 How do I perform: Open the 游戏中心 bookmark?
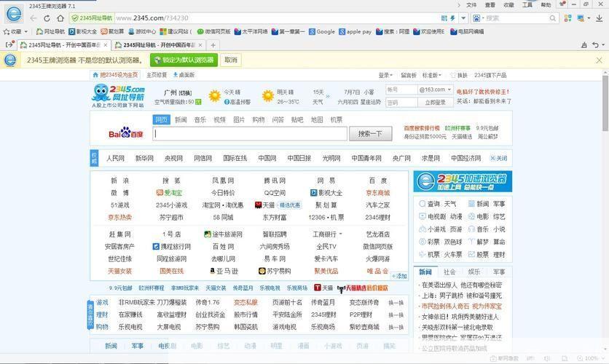142,32
